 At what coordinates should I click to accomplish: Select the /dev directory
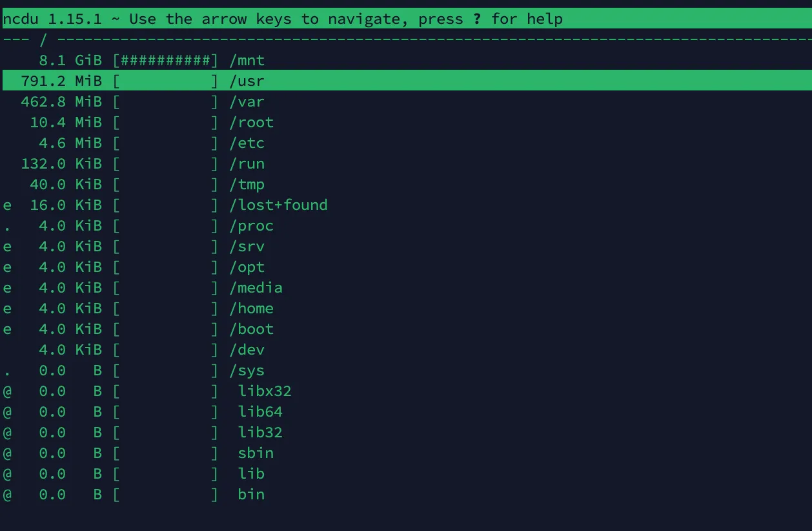point(247,350)
